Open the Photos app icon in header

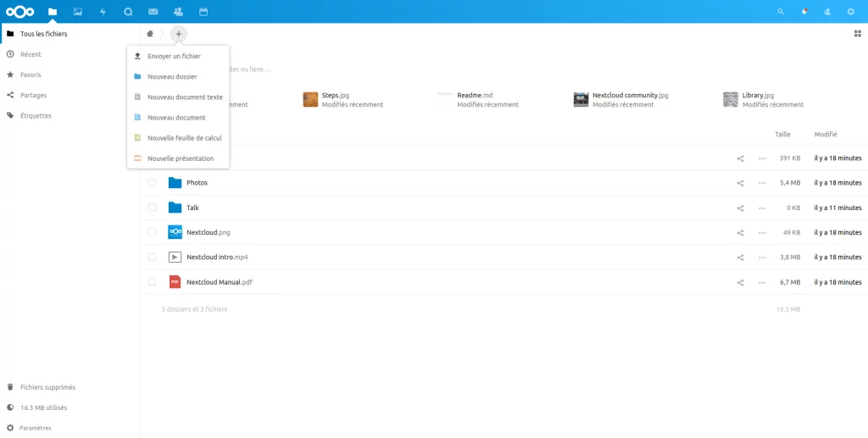click(77, 12)
